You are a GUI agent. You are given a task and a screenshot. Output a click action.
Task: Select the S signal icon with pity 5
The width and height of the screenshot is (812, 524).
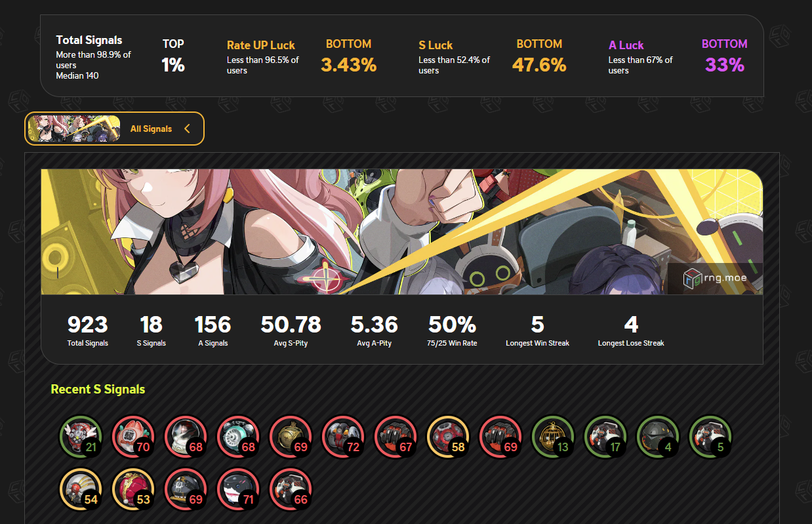click(710, 437)
